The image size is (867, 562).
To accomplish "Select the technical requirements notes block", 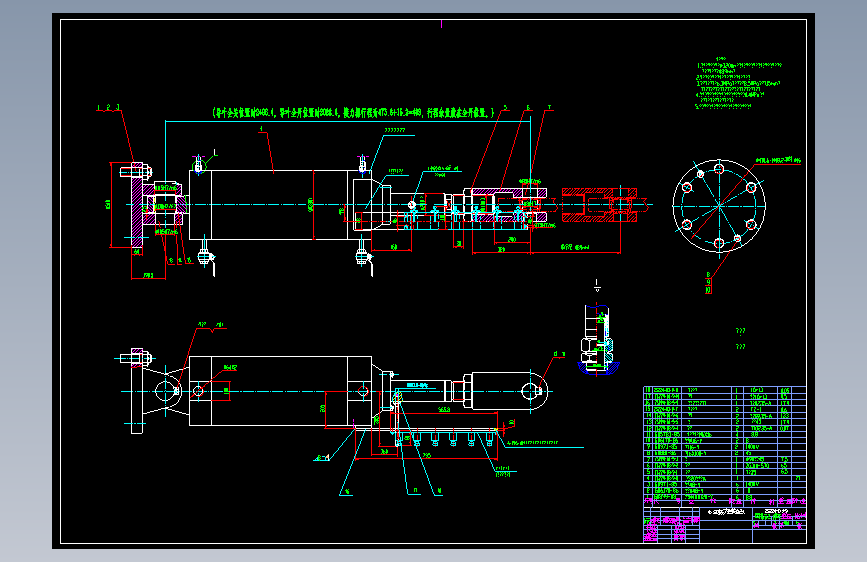I will pyautogui.click(x=739, y=83).
